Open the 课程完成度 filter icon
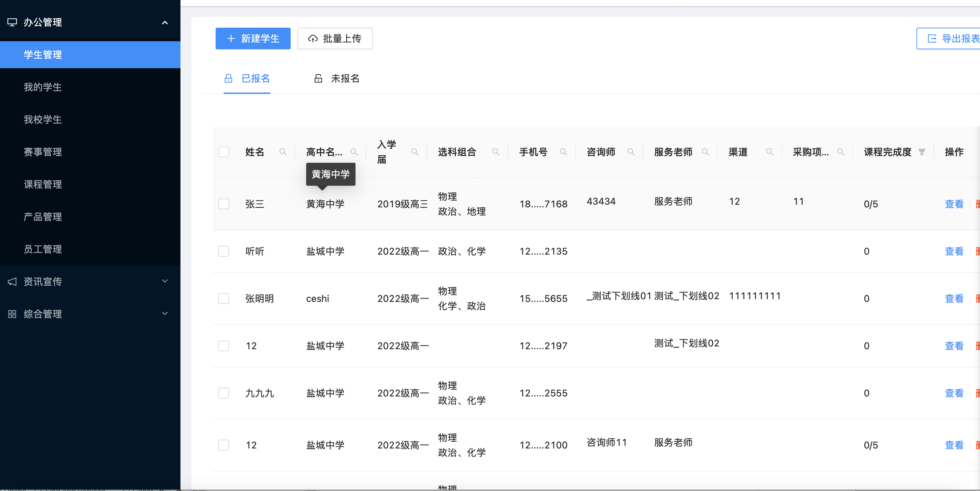This screenshot has height=491, width=980. coord(922,152)
